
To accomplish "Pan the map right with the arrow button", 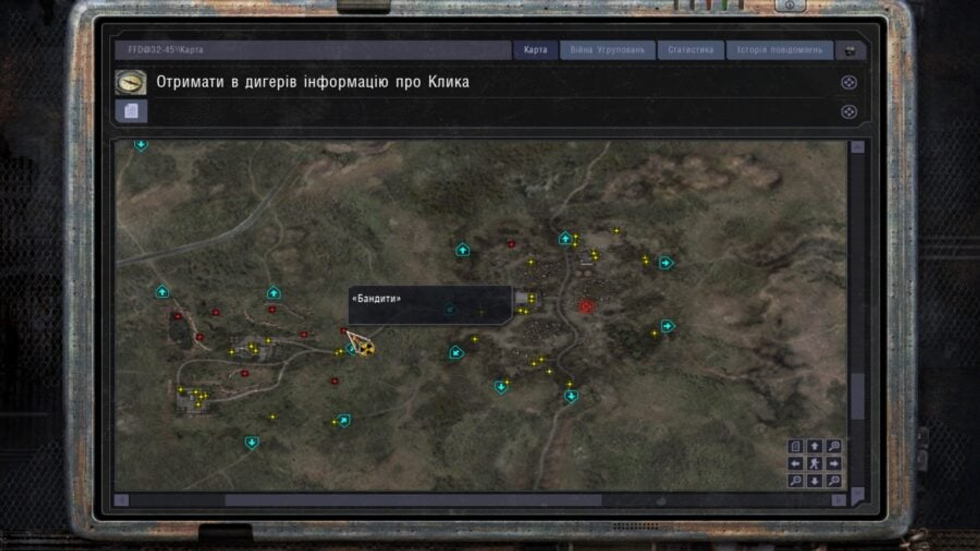I will pos(834,464).
